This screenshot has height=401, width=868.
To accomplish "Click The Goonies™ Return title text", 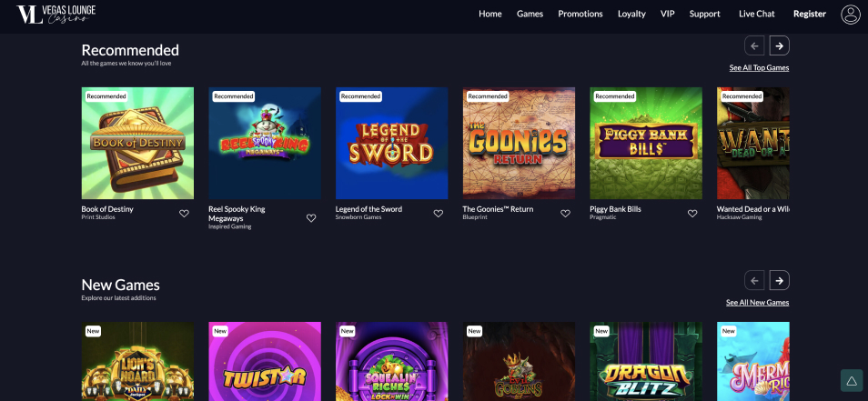I will 498,209.
